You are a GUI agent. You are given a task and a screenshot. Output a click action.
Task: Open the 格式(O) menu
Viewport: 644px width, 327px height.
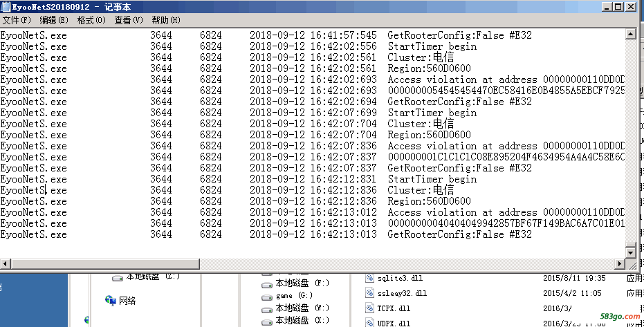tap(91, 20)
